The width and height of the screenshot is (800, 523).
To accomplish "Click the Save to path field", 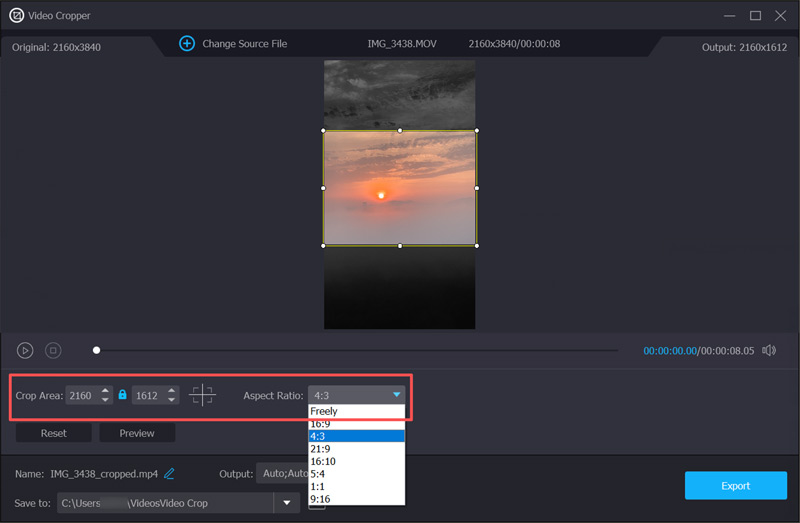I will (x=165, y=503).
